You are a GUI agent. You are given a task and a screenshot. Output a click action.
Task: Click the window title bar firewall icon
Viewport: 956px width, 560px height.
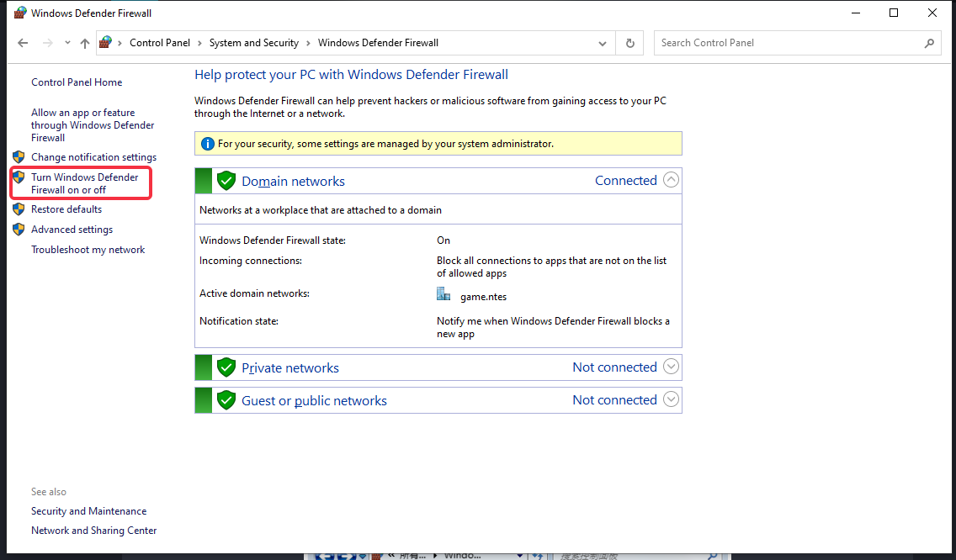[x=20, y=12]
